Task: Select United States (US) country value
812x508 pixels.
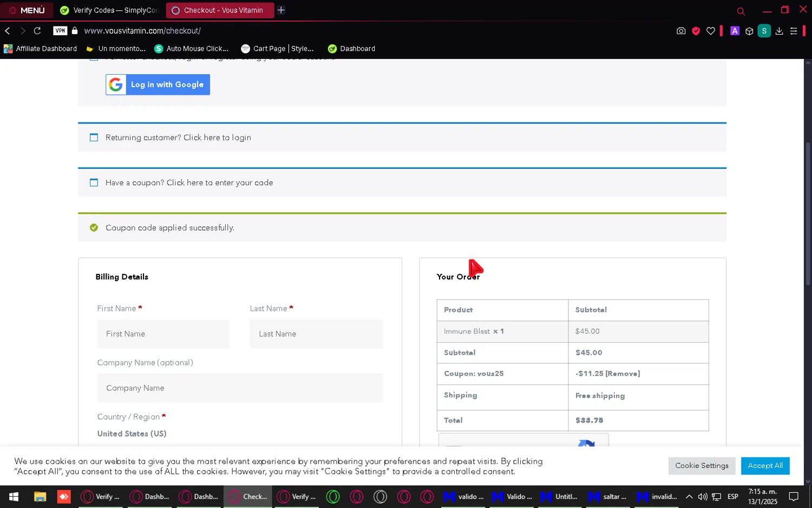Action: (x=132, y=434)
